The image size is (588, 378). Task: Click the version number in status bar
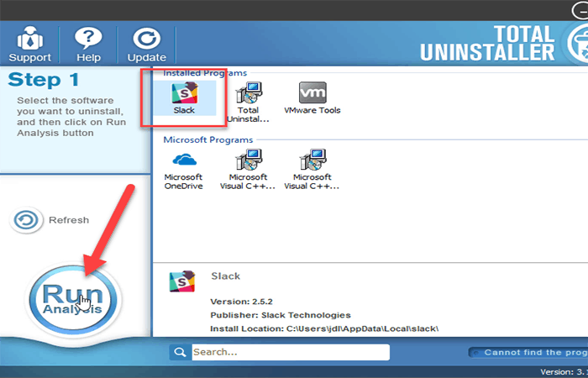(564, 371)
